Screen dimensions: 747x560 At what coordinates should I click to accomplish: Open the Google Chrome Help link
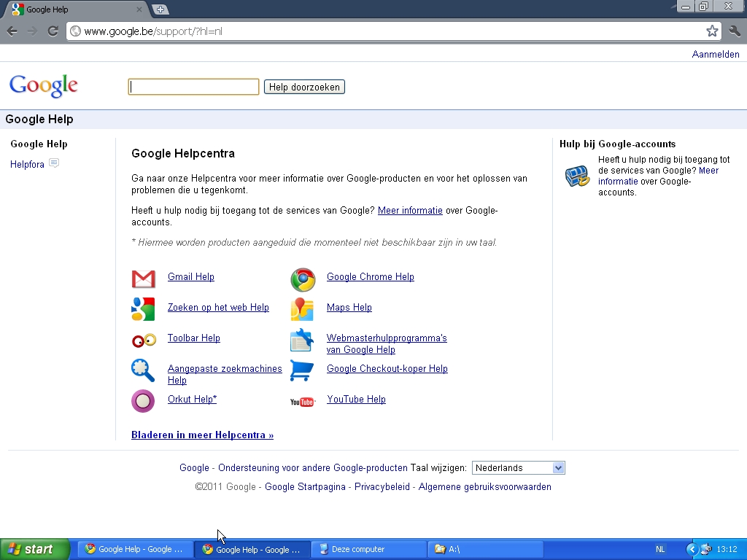coord(370,276)
